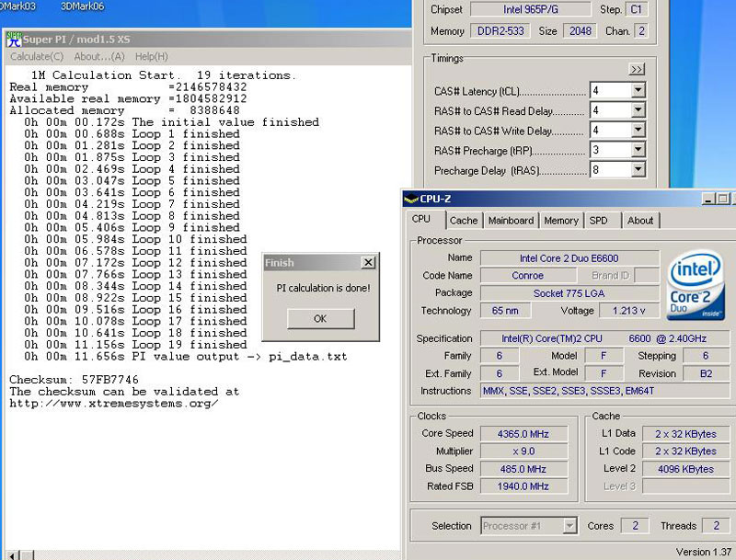
Task: Click the Chipset value Intel 965P/G
Action: tap(531, 9)
